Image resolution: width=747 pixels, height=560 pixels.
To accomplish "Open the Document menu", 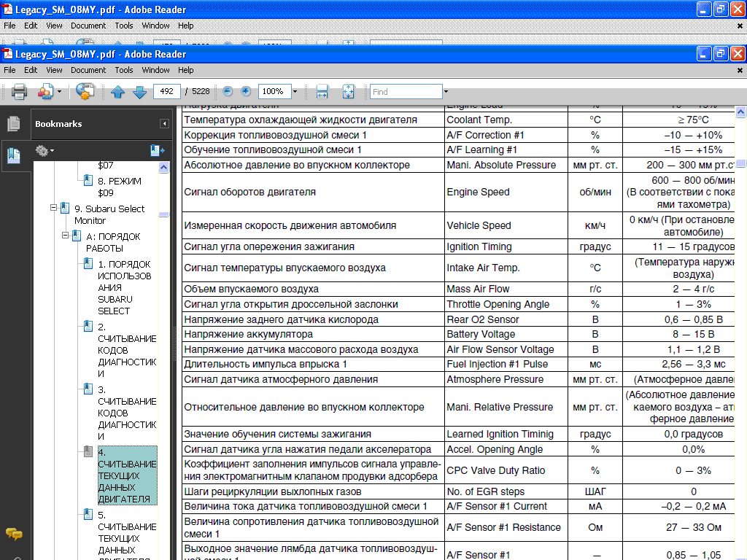I will pos(88,70).
